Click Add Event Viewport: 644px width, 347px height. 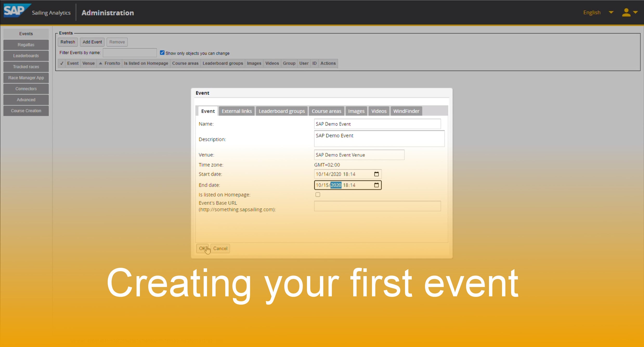[x=92, y=42]
